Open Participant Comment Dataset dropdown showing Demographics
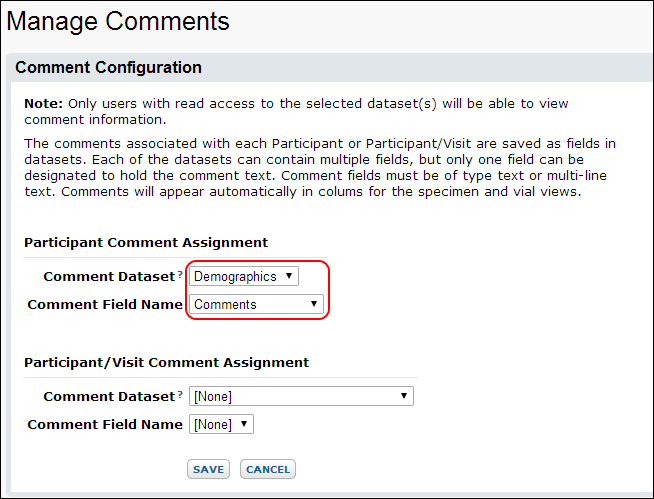This screenshot has height=499, width=654. 244,276
